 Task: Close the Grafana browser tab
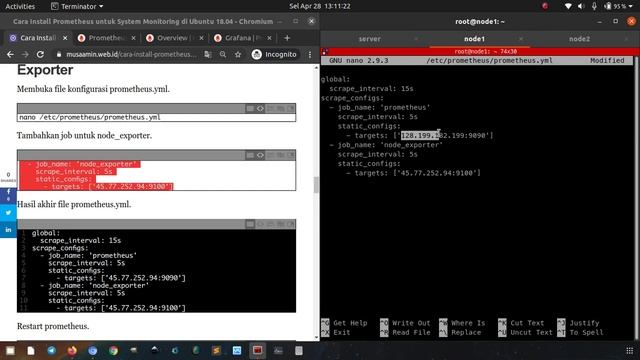269,38
